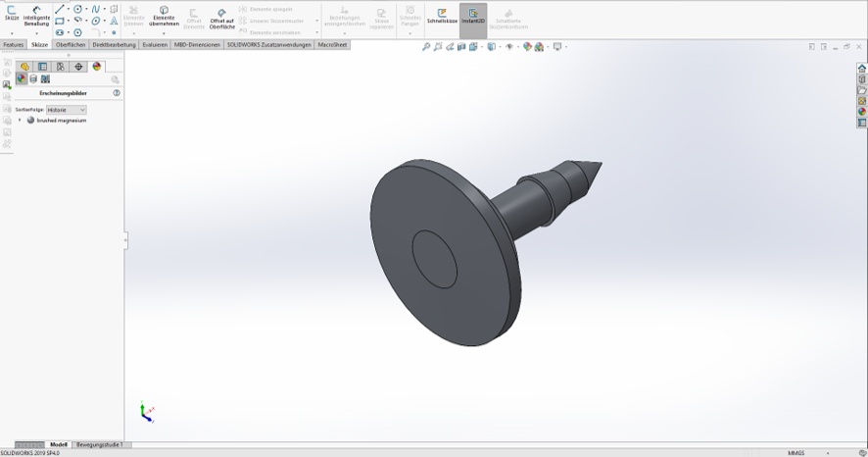The height and width of the screenshot is (457, 868).
Task: Open Custom Properties tab in task pane
Action: pyautogui.click(x=862, y=123)
